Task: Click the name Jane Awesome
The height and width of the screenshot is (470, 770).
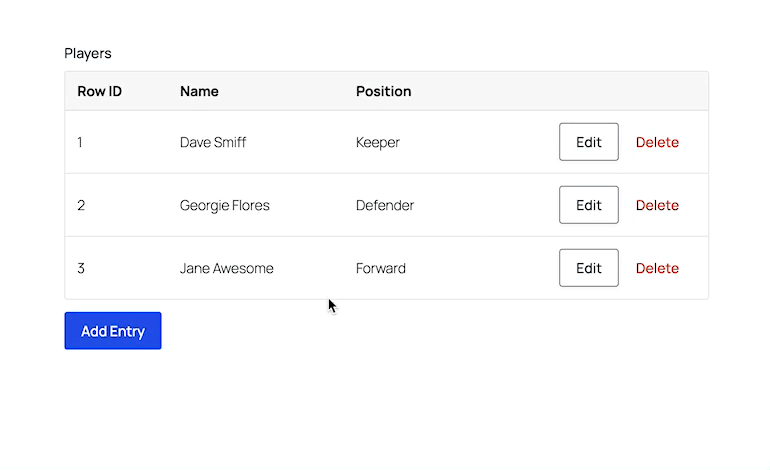Action: [x=226, y=268]
